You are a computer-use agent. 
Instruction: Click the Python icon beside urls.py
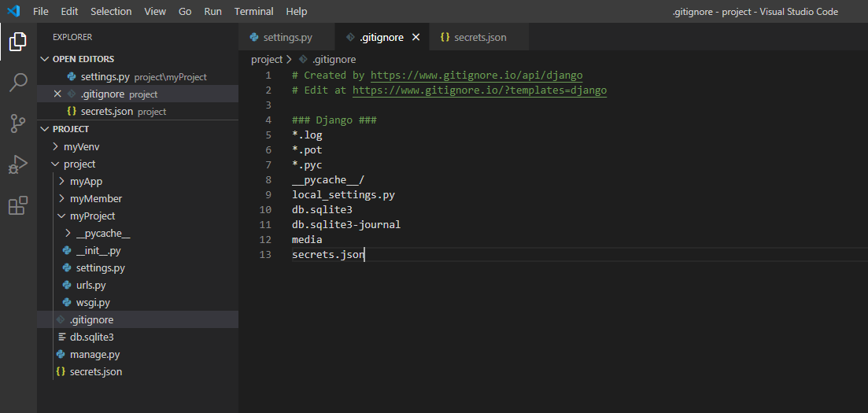coord(67,285)
